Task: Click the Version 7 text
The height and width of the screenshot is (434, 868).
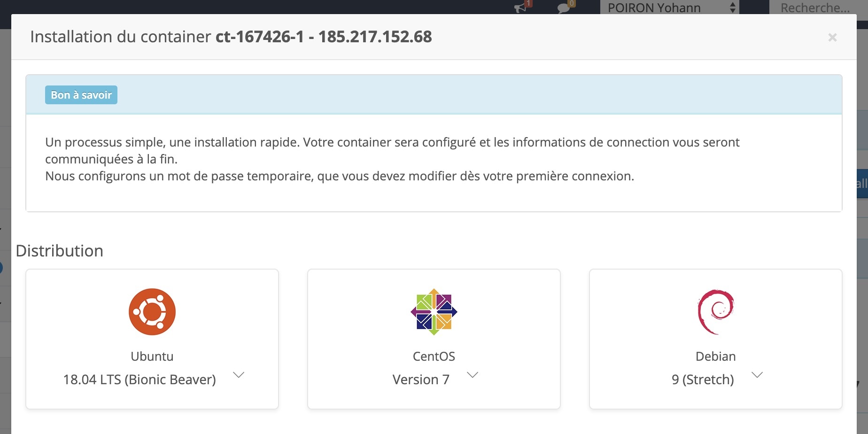Action: pos(421,380)
